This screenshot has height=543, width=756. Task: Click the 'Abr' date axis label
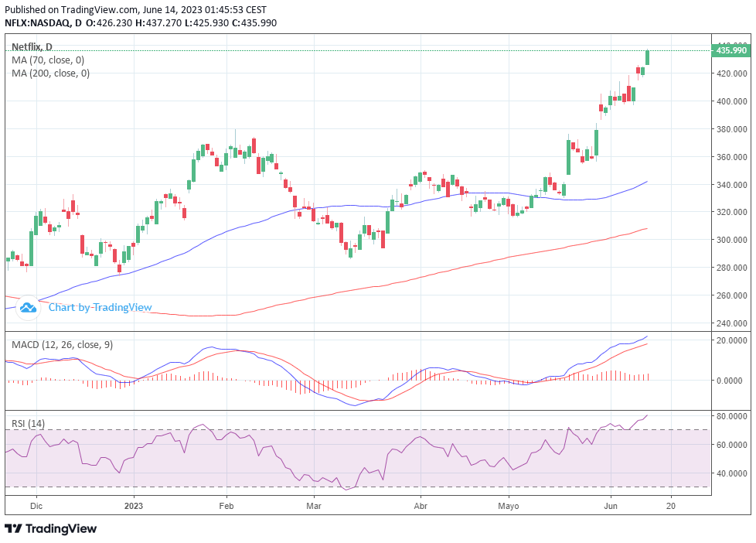[421, 506]
